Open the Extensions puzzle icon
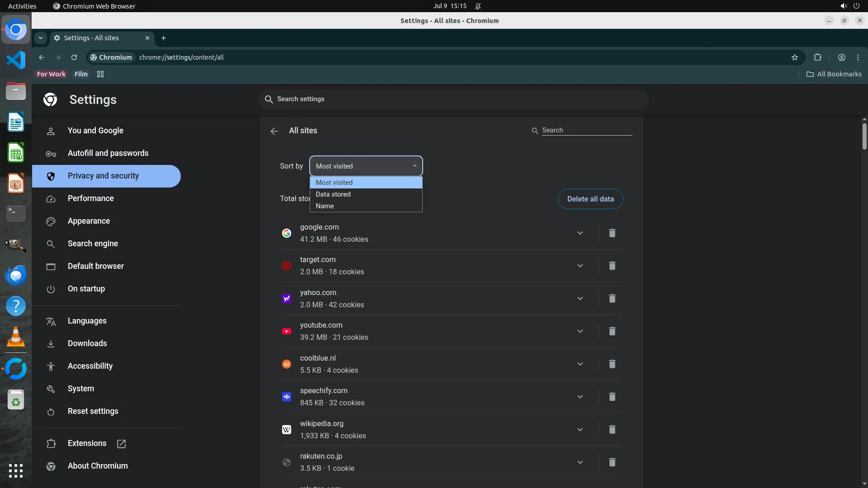 pos(817,57)
